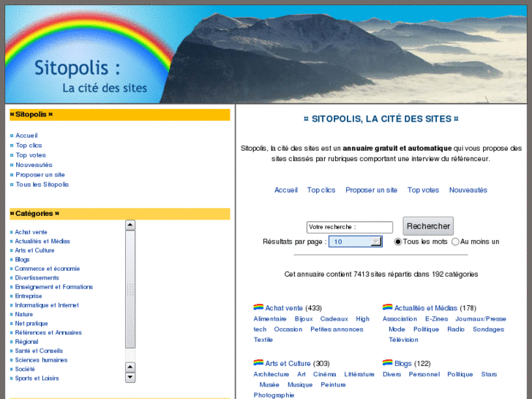The width and height of the screenshot is (532, 399).
Task: Select 'Tous les mots' radio button
Action: (397, 242)
